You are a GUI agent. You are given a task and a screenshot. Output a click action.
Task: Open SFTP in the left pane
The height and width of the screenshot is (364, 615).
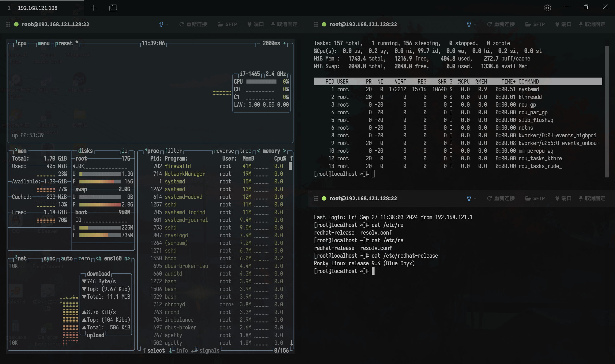(227, 24)
